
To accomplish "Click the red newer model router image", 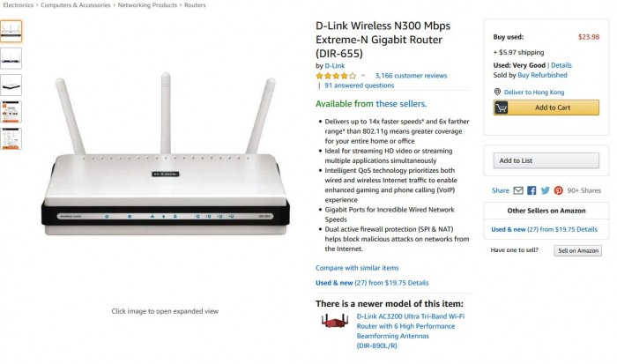I will click(334, 320).
